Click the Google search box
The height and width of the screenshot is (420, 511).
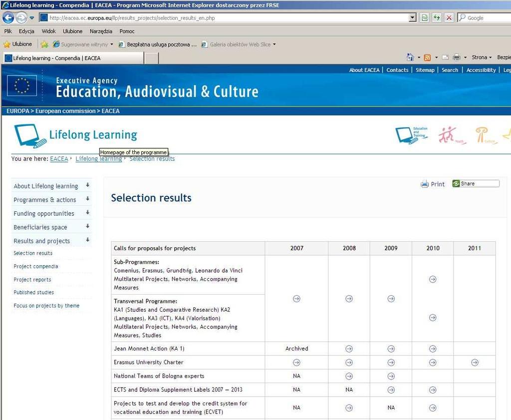[x=484, y=18]
